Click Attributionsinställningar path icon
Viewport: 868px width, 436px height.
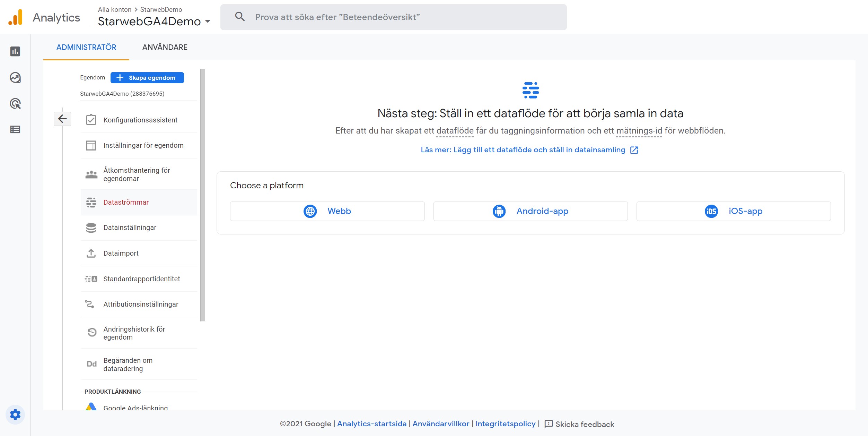coord(90,304)
